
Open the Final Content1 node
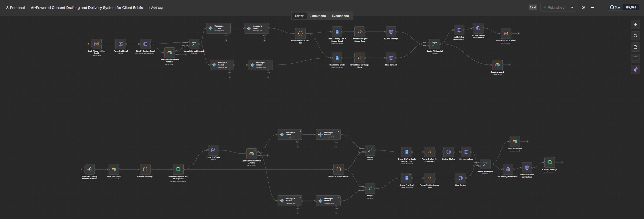[391, 58]
